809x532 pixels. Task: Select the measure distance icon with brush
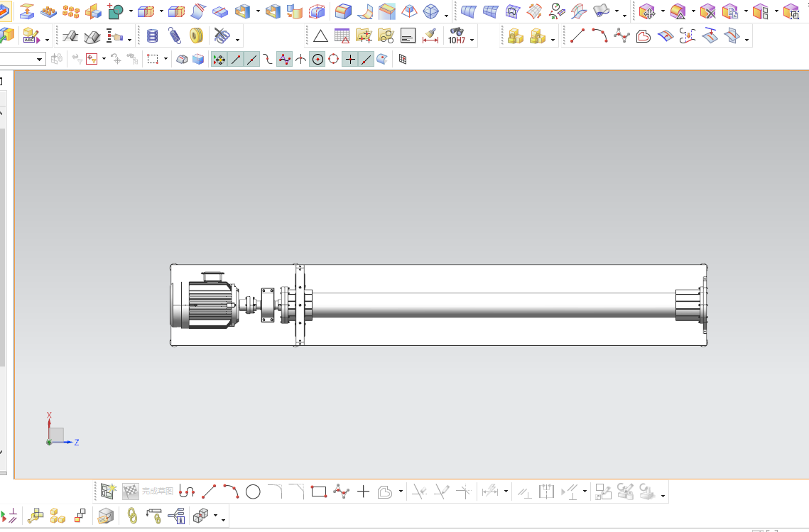[430, 36]
